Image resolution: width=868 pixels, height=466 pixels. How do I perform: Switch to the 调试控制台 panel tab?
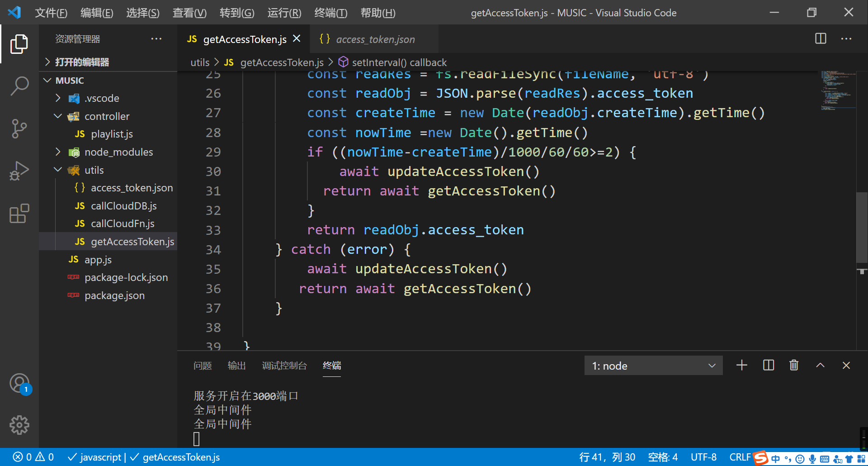[x=284, y=366]
